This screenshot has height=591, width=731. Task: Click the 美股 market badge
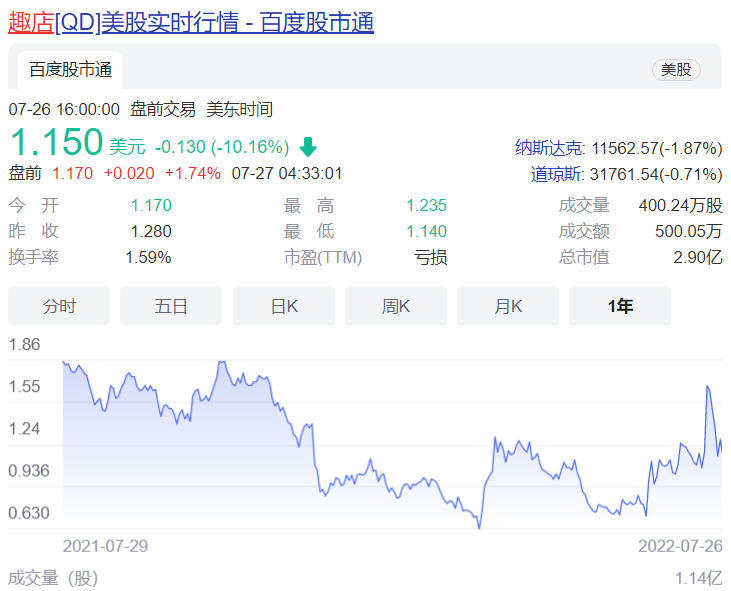(676, 70)
